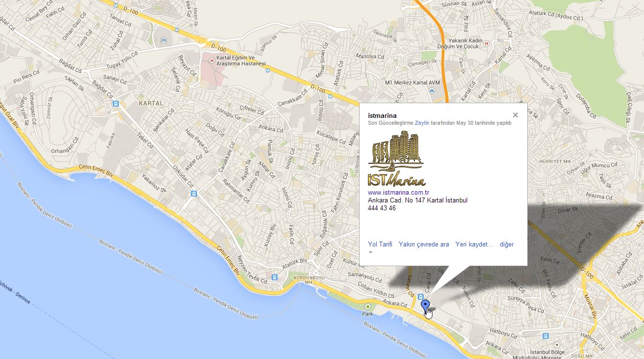Click the Çifteler Cd street label
The width and height of the screenshot is (644, 359).
click(252, 110)
